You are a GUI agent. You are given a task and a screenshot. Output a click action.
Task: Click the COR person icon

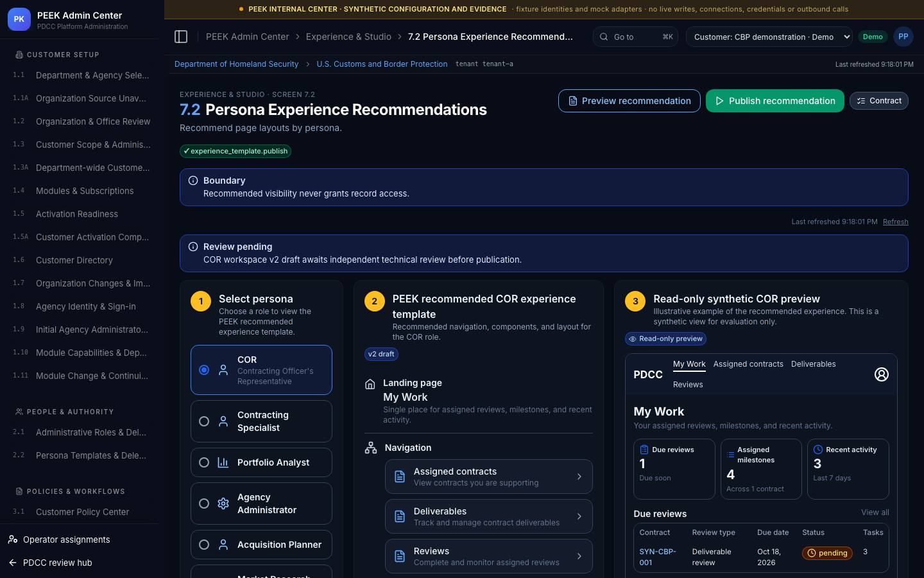pyautogui.click(x=223, y=370)
